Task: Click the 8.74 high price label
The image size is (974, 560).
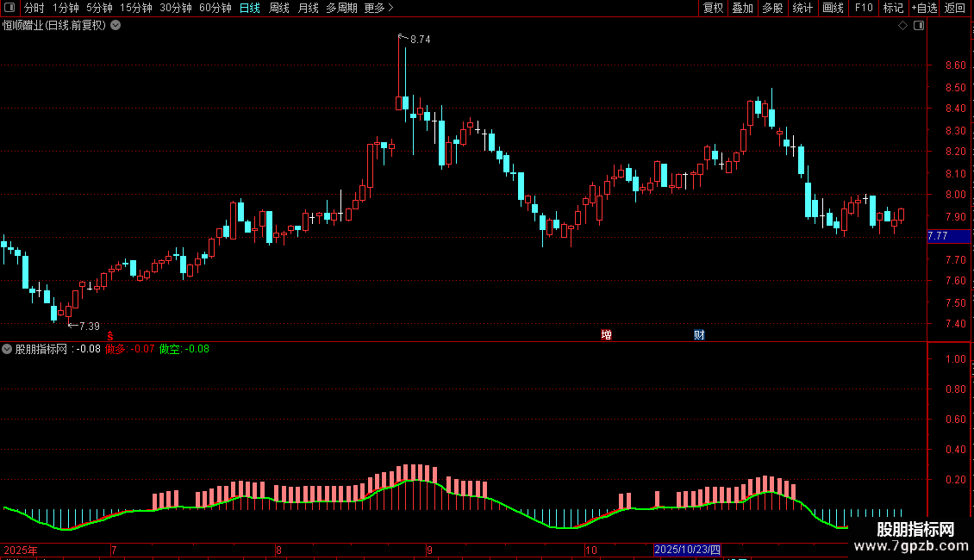Action: (x=420, y=39)
